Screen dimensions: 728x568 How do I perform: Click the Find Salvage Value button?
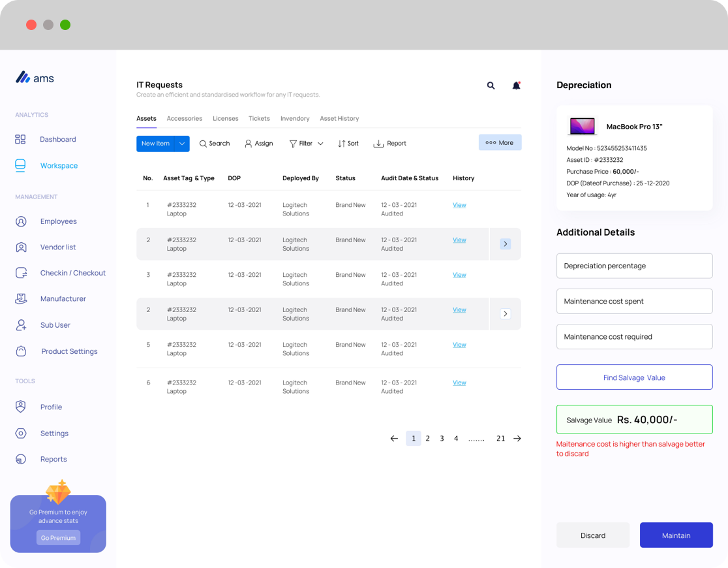[x=634, y=377]
